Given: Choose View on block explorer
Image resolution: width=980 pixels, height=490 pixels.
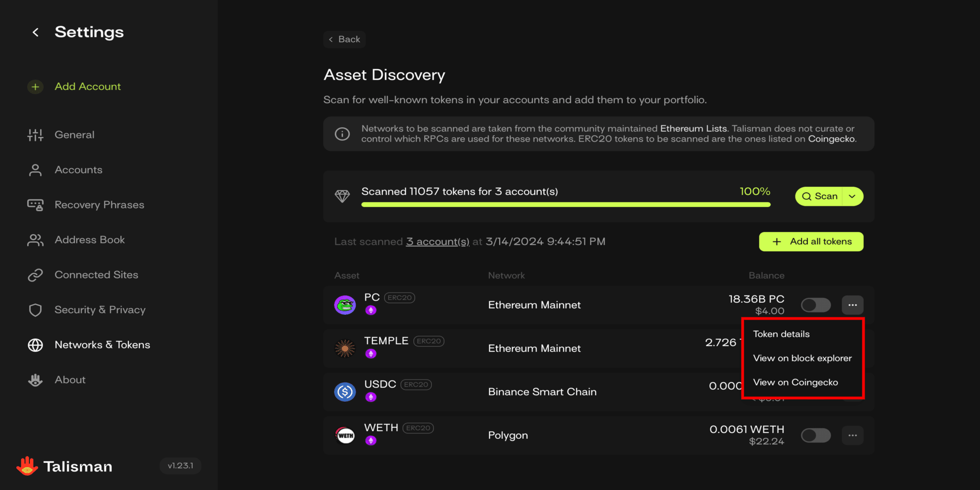Looking at the screenshot, I should pyautogui.click(x=802, y=358).
